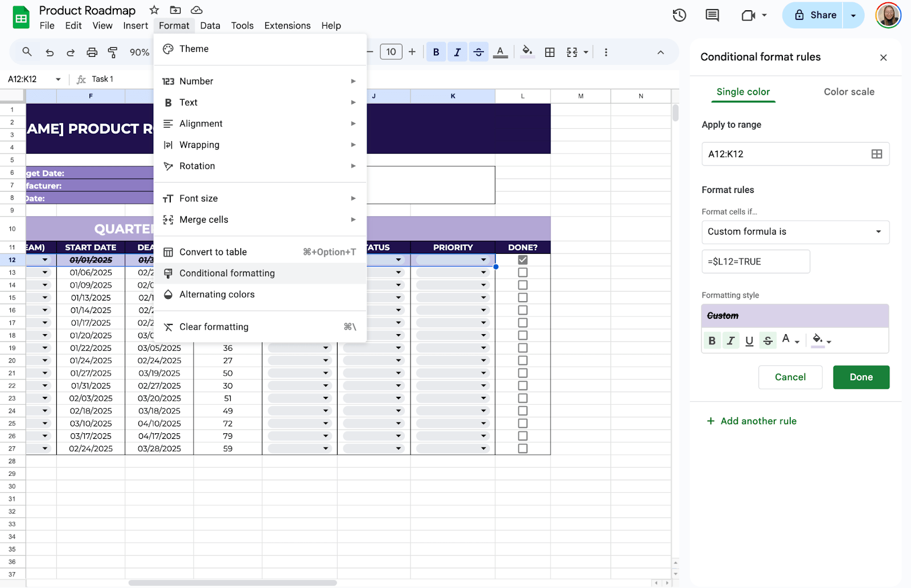The image size is (911, 588).
Task: Click the paint format roller icon
Action: tap(113, 52)
